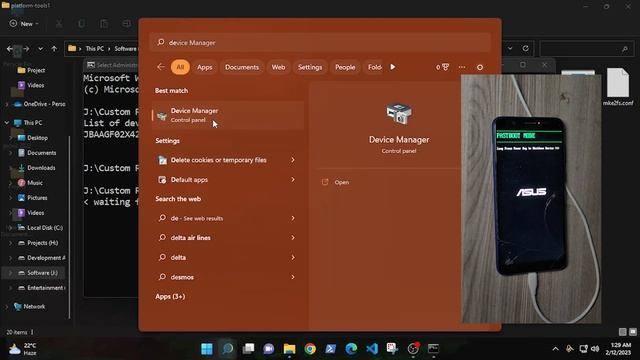This screenshot has width=640, height=360.
Task: Select Pictures in File Explorer sidebar
Action: [x=33, y=198]
